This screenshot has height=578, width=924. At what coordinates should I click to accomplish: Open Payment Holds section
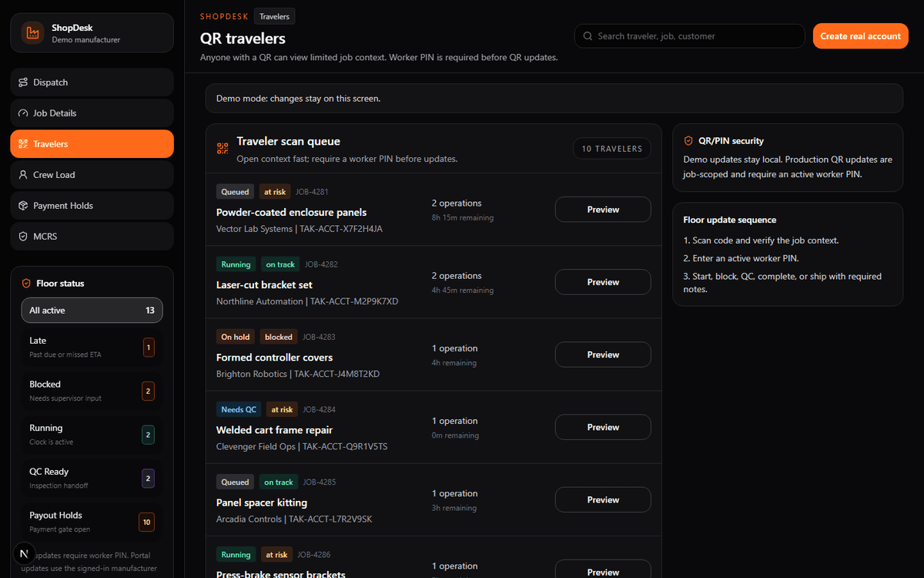point(92,206)
